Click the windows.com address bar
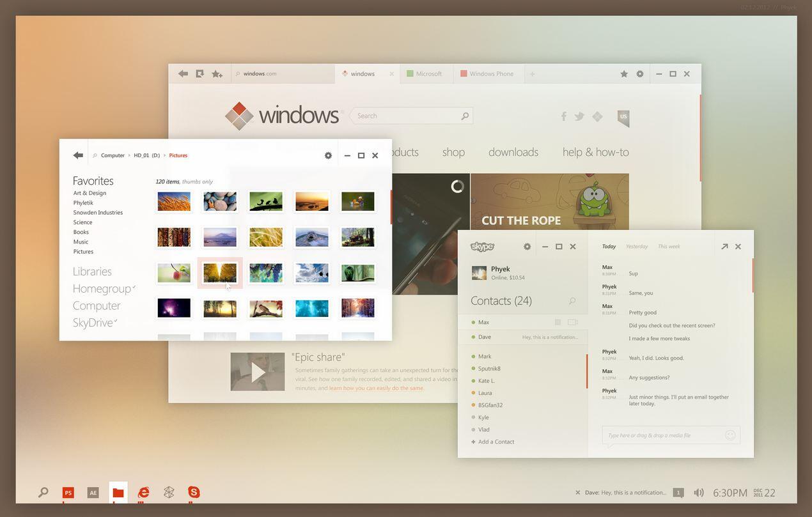812x517 pixels. point(283,73)
